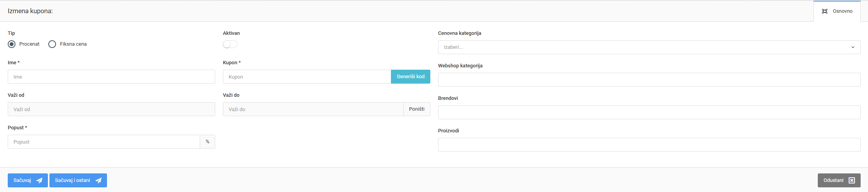Open the Proizvodi selector field
868x192 pixels.
(x=649, y=145)
